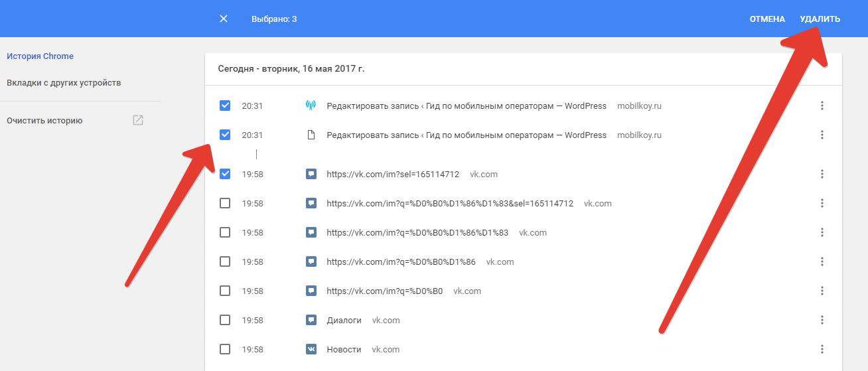The height and width of the screenshot is (371, 868).
Task: Open the Новости history link
Action: (x=344, y=349)
